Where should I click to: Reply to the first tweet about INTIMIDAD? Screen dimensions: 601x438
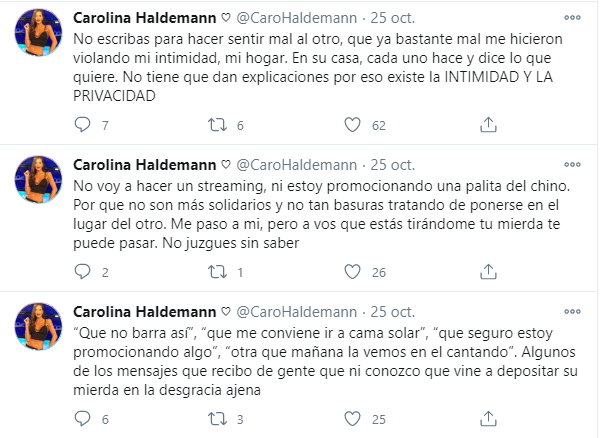(84, 124)
